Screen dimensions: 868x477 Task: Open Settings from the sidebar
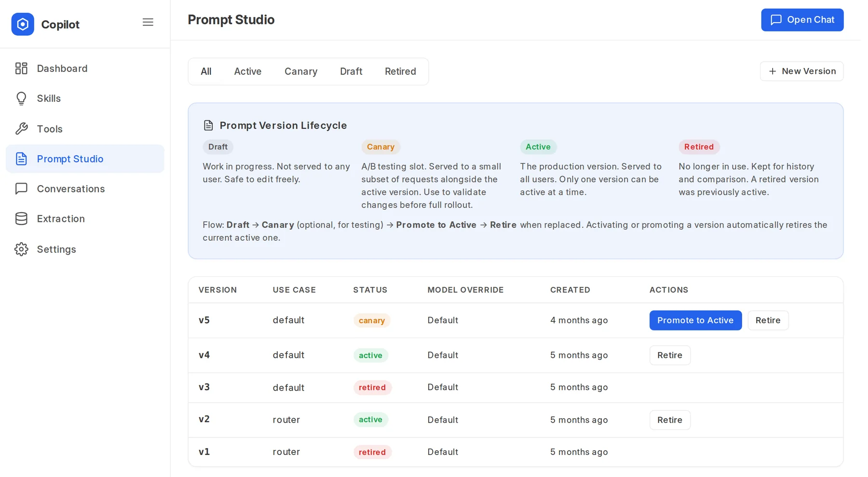[85, 249]
